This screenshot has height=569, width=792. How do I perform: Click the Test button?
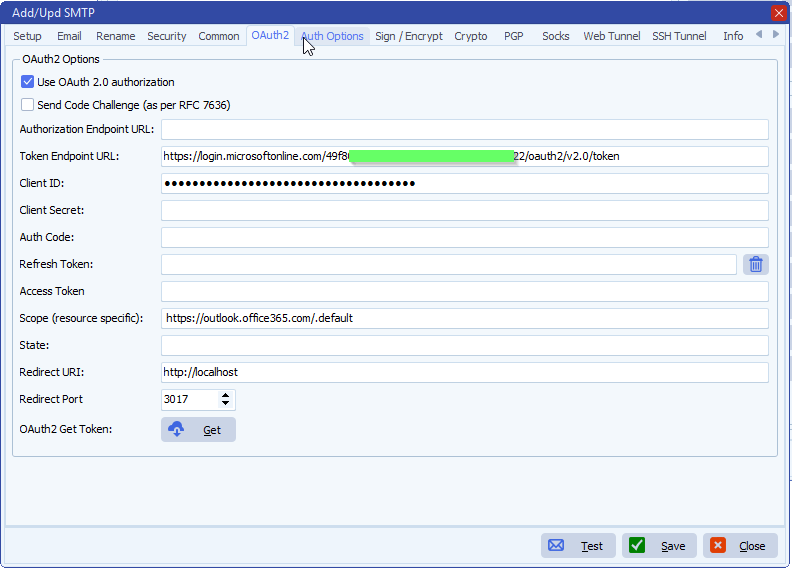point(578,546)
